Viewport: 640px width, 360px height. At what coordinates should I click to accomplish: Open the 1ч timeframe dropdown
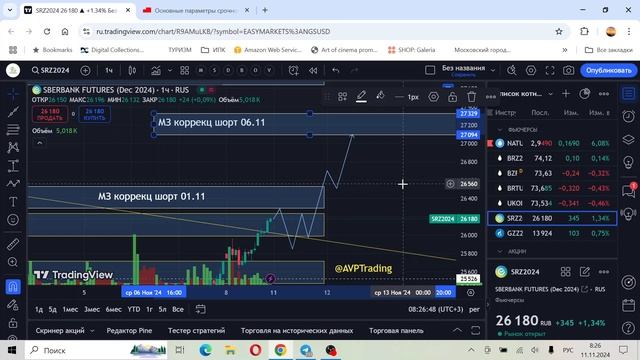point(109,71)
